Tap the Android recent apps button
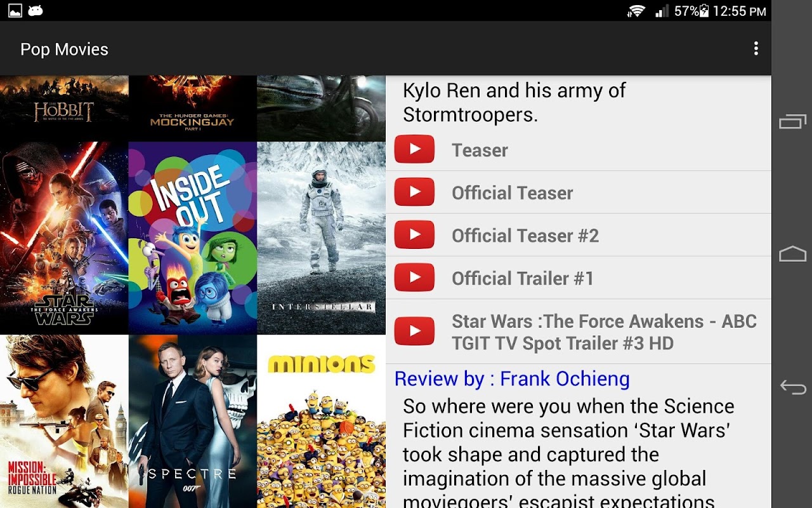 pos(792,121)
